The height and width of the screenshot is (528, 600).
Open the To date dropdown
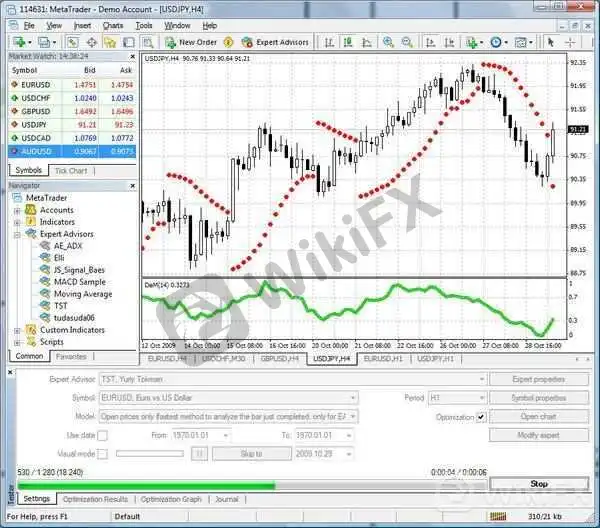349,435
